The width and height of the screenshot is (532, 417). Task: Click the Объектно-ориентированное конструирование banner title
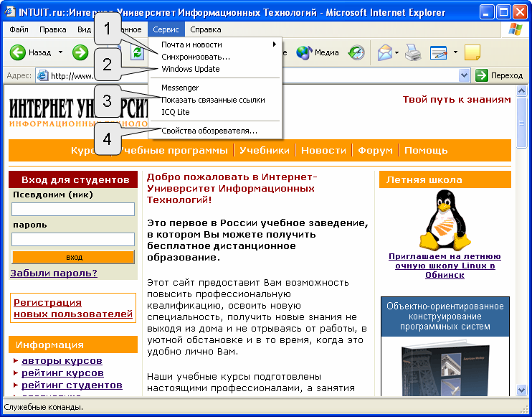tap(445, 317)
